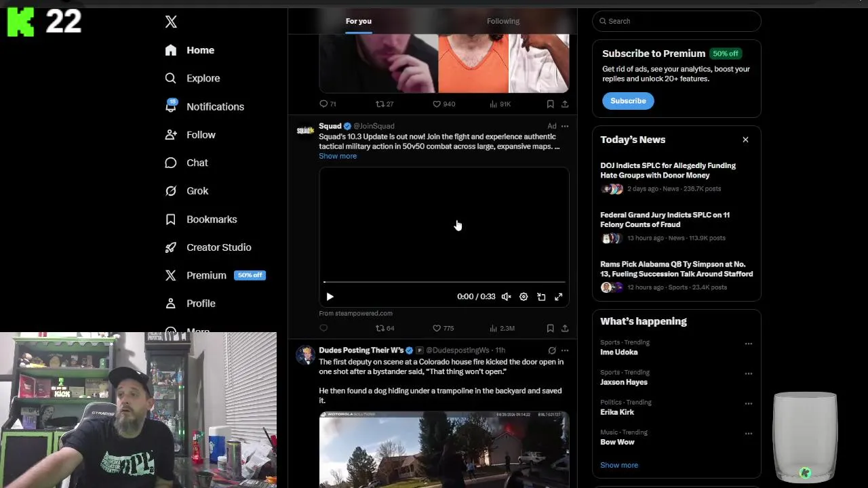The width and height of the screenshot is (868, 488).
Task: View Squad ad analytics 2.3M views
Action: tap(502, 328)
